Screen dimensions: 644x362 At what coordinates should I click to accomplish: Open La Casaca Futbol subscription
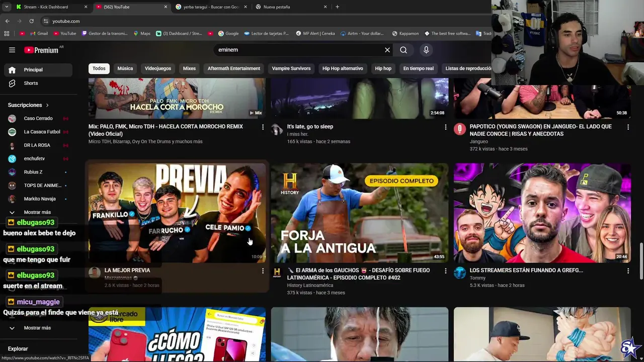click(x=38, y=132)
